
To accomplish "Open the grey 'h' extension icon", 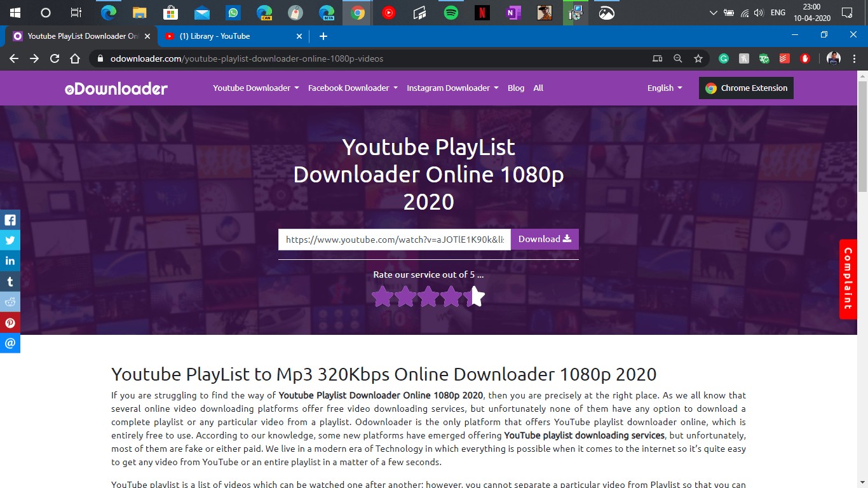I will click(743, 58).
